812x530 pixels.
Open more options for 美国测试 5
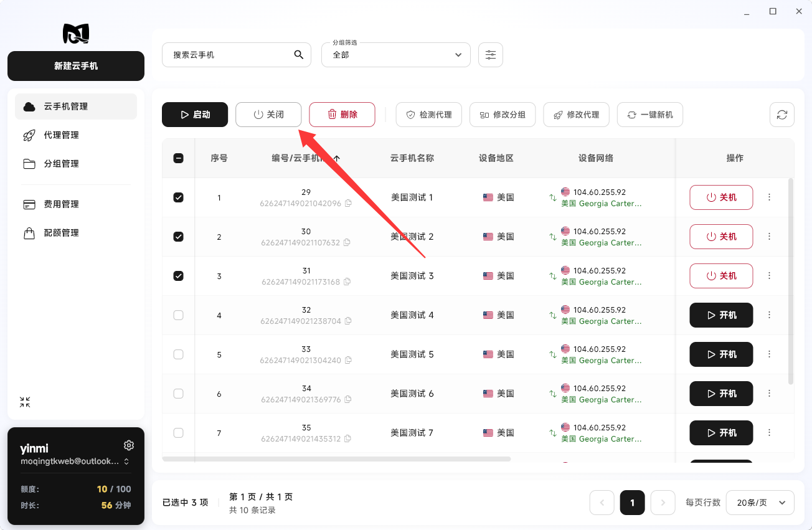click(769, 354)
